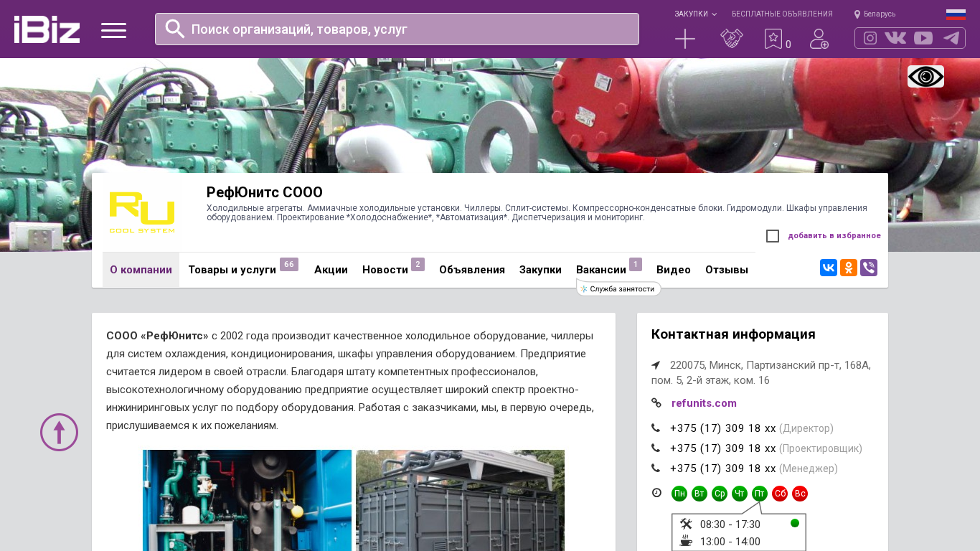Open iBiz YouTube channel
The image size is (980, 551).
coord(923,38)
